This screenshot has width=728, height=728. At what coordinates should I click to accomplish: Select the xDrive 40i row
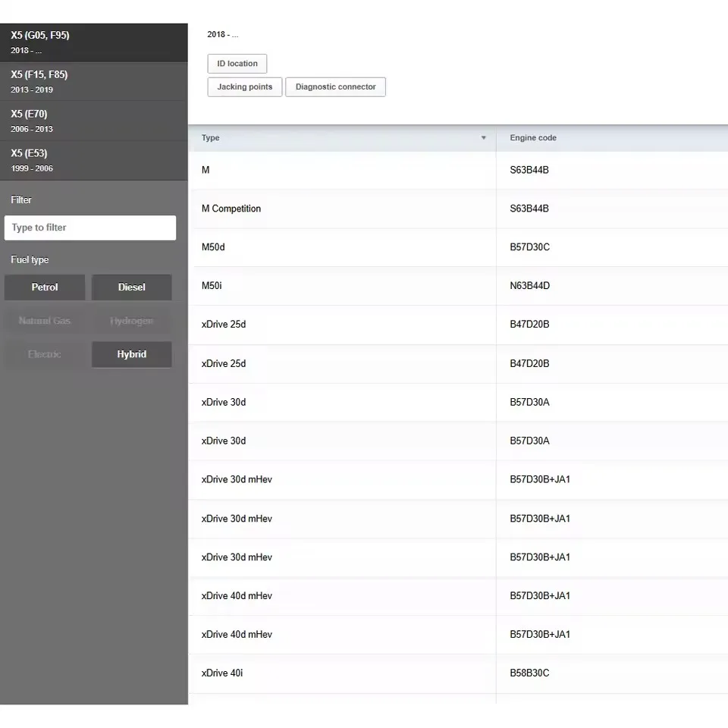coord(458,673)
